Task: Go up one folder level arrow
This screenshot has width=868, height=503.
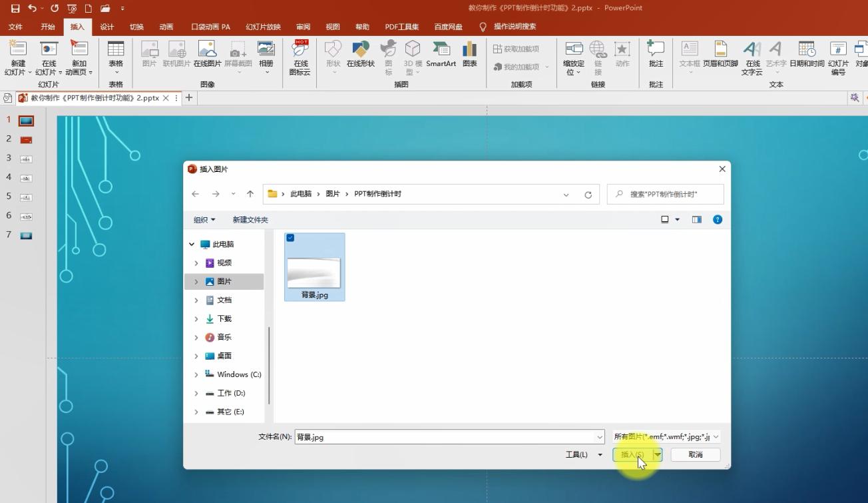Action: point(250,194)
